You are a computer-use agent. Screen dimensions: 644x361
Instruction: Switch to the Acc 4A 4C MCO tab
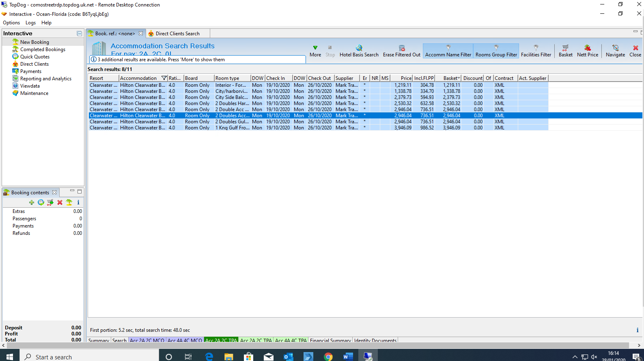(185, 340)
